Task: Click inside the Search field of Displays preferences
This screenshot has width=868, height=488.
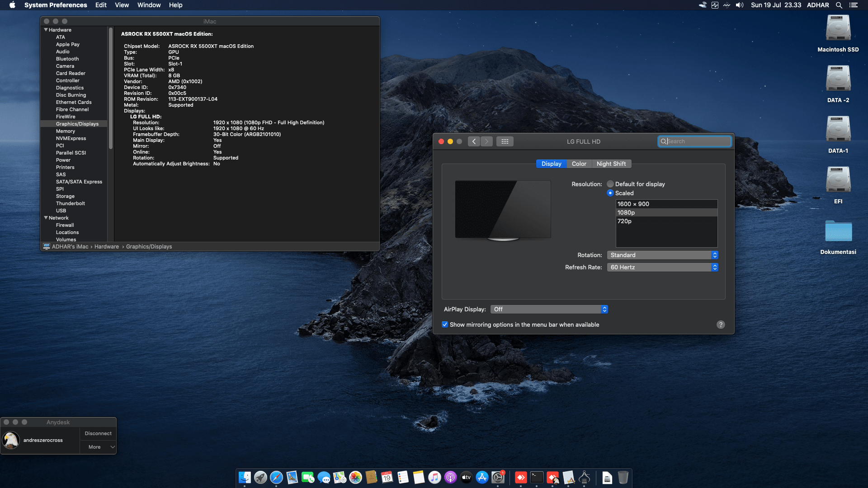Action: point(695,141)
